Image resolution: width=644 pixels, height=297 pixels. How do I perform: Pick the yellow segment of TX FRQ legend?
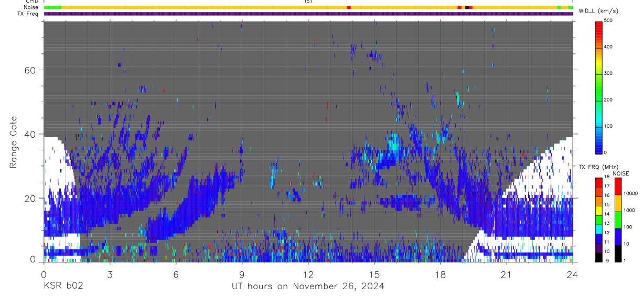click(598, 211)
